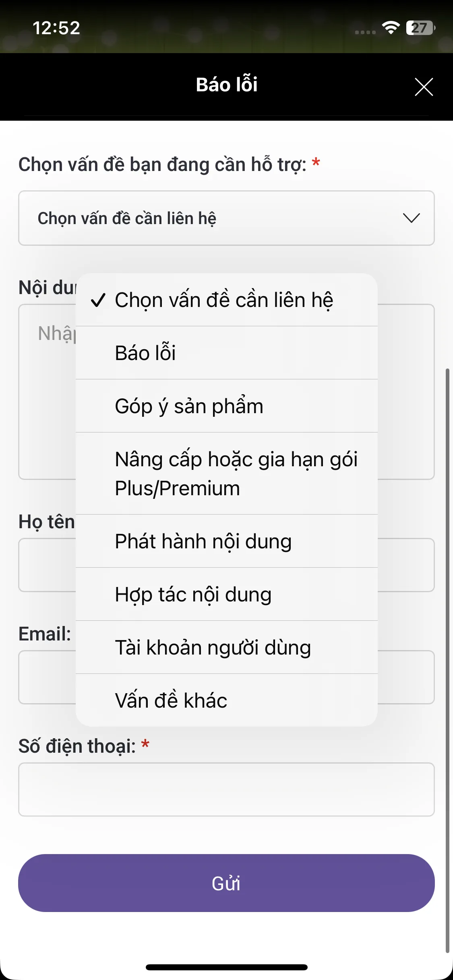Select Góp ý sản phẩm option

pos(189,406)
